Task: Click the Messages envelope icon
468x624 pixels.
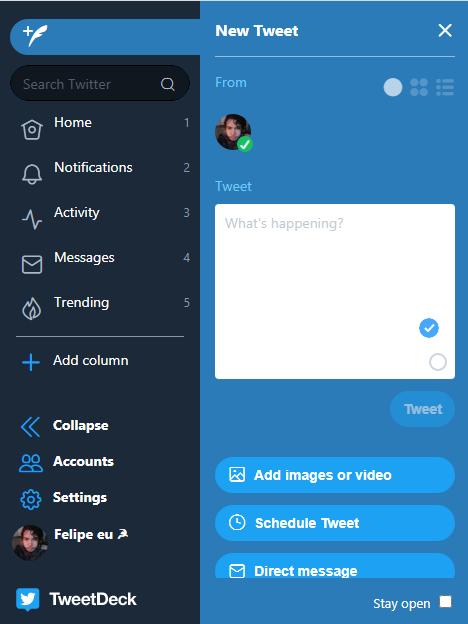Action: (32, 264)
